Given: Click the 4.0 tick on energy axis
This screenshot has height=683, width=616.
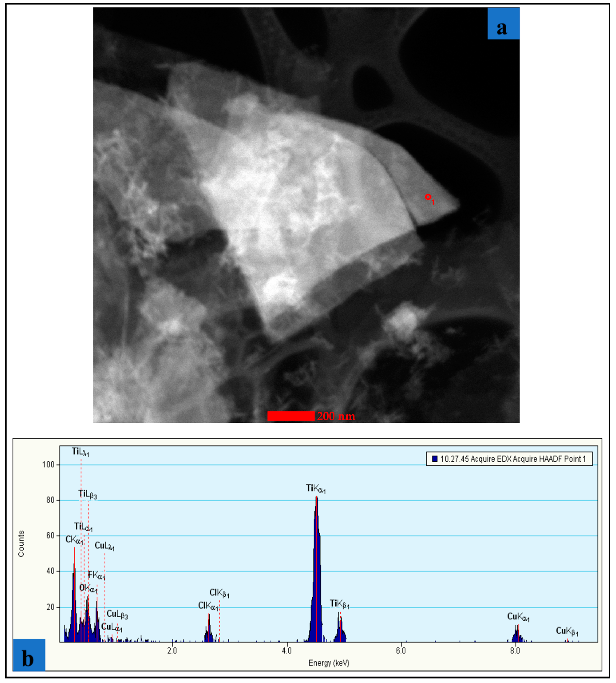Looking at the screenshot, I should click(287, 651).
